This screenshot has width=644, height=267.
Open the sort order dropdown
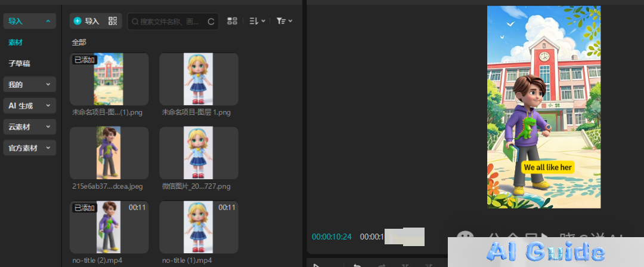257,21
